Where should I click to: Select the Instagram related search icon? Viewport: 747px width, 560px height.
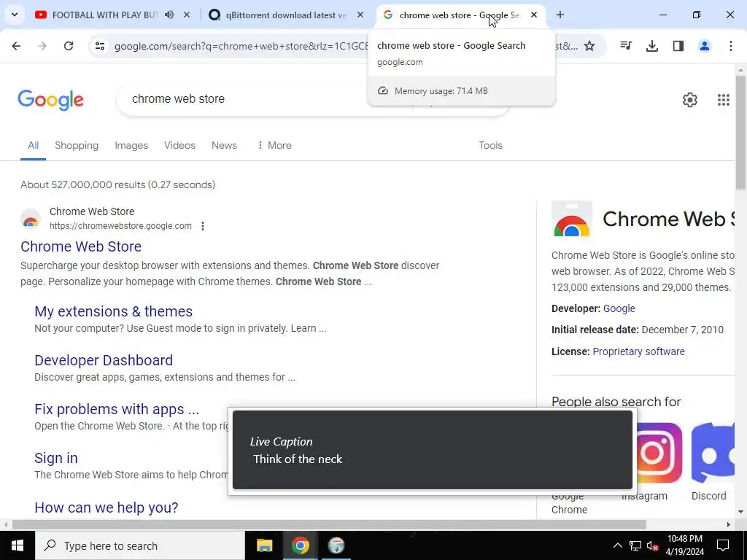point(659,452)
